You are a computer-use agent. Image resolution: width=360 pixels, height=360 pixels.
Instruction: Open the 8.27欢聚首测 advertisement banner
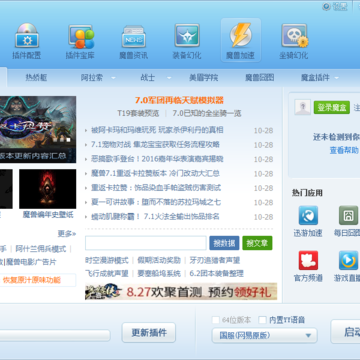click(x=181, y=291)
